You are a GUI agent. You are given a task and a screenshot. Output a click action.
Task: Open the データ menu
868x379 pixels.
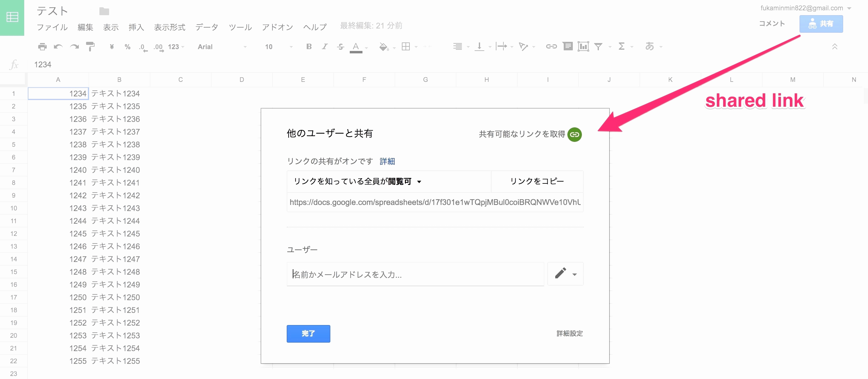pos(207,27)
